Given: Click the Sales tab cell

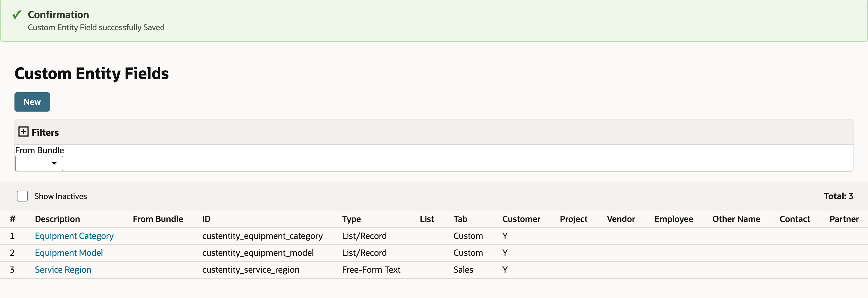Looking at the screenshot, I should pos(463,270).
